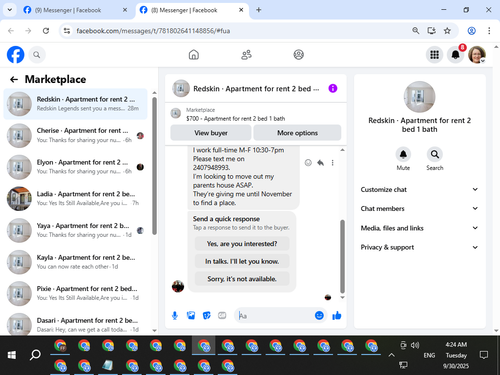
Task: Attach a photo file icon in composer
Action: (191, 315)
